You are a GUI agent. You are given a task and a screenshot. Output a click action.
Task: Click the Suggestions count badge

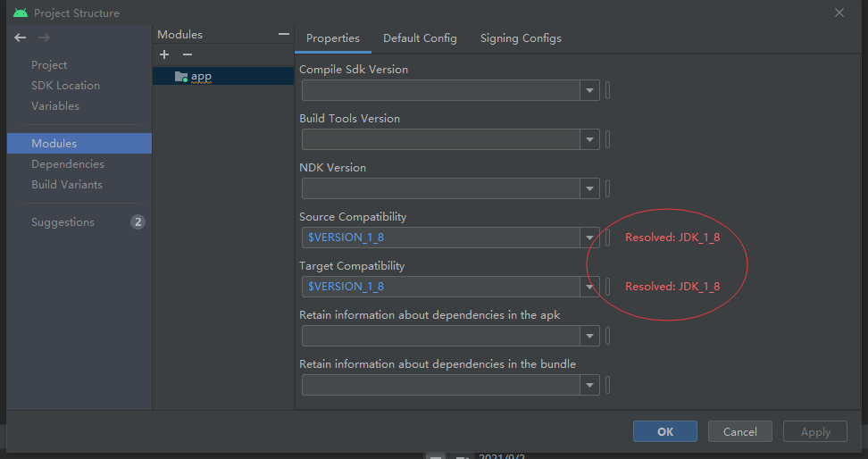(x=138, y=222)
